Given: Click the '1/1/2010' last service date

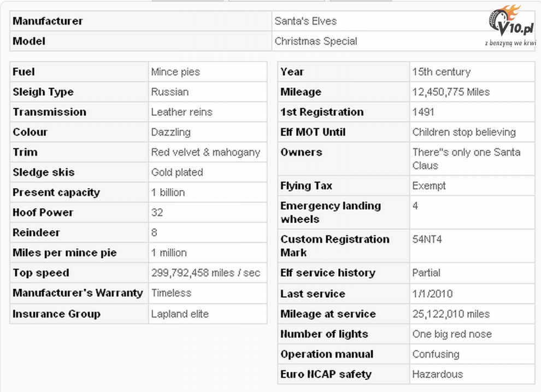Looking at the screenshot, I should click(x=432, y=294).
